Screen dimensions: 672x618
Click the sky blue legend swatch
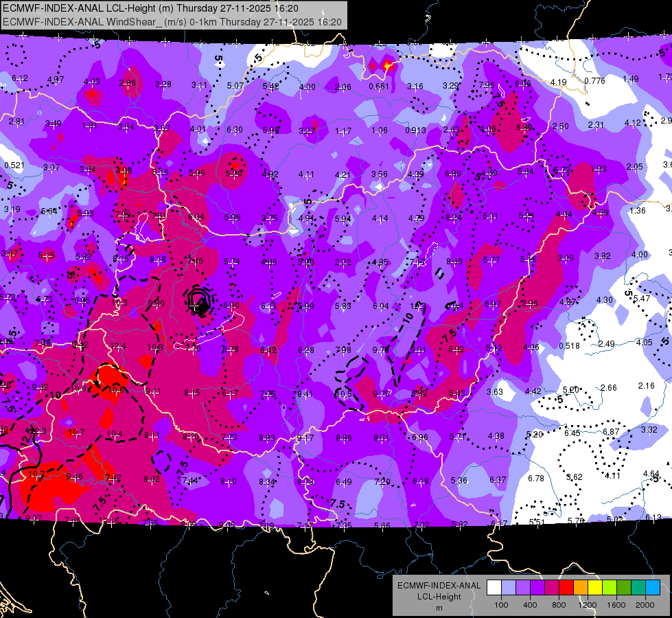coord(653,587)
